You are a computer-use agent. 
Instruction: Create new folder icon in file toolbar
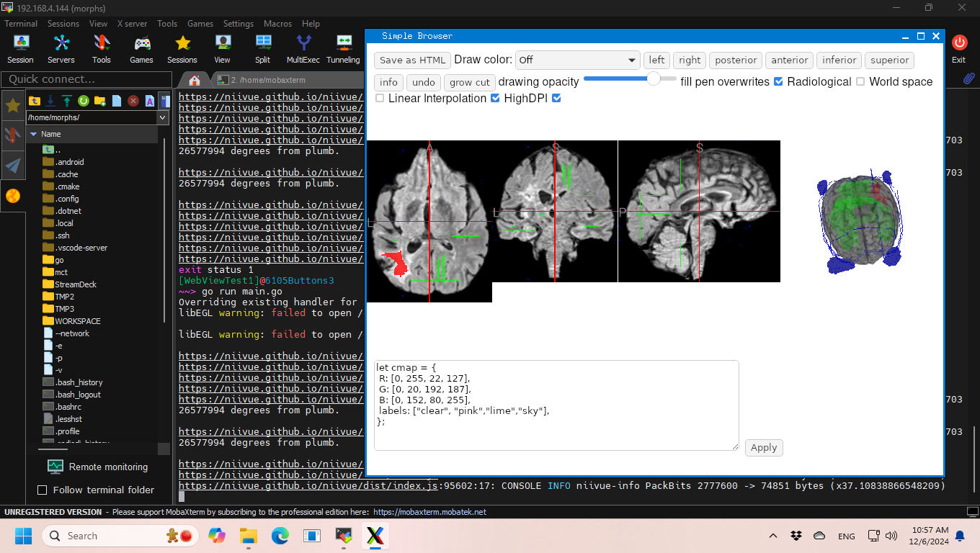pos(100,101)
